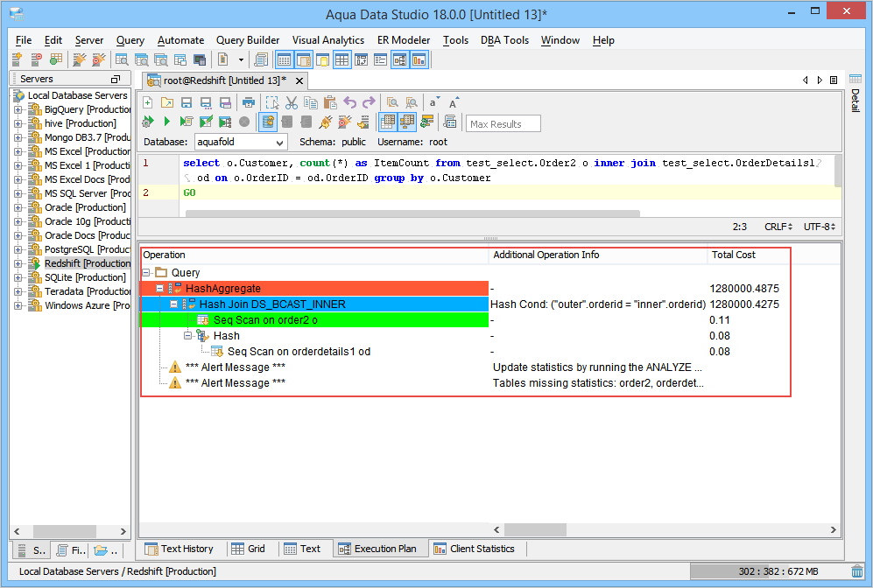Image resolution: width=873 pixels, height=588 pixels.
Task: Click the Save icon in query toolbar
Action: click(187, 102)
